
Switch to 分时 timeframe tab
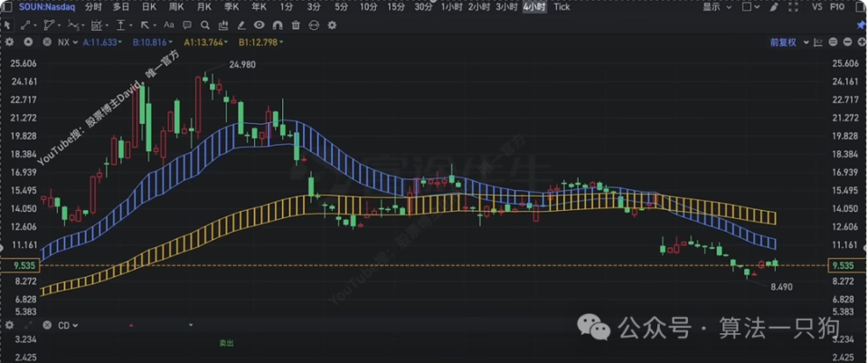pyautogui.click(x=93, y=7)
